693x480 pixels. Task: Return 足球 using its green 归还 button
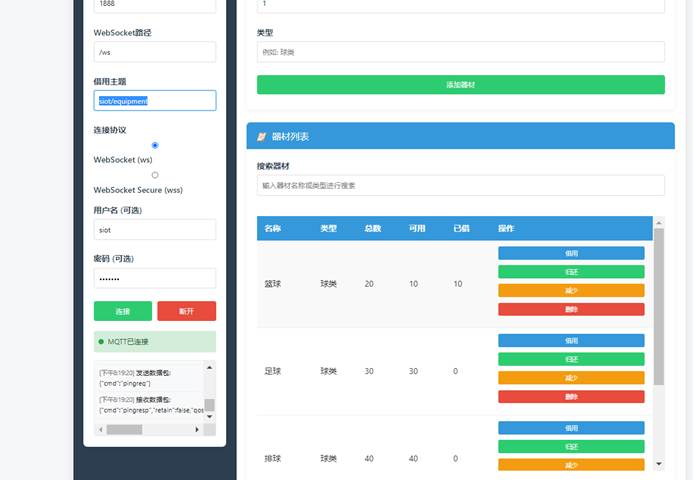pyautogui.click(x=571, y=359)
